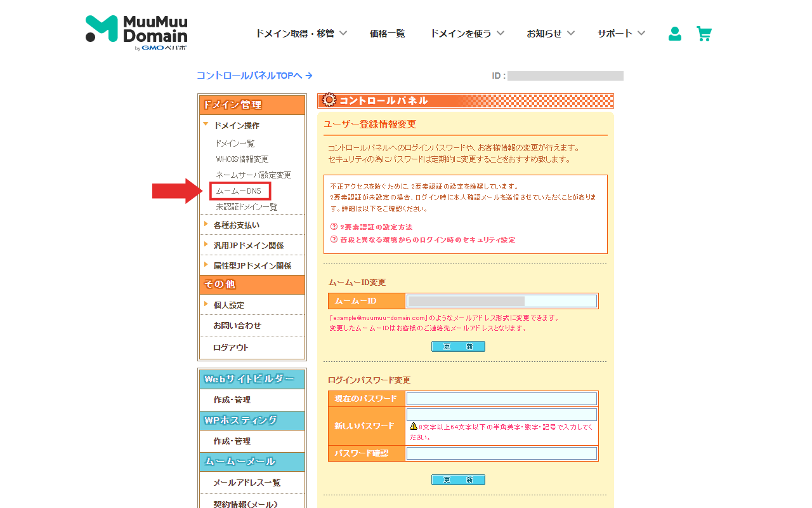812x508 pixels.
Task: Open ネームサーバ設定変更 in sidebar
Action: coord(254,175)
